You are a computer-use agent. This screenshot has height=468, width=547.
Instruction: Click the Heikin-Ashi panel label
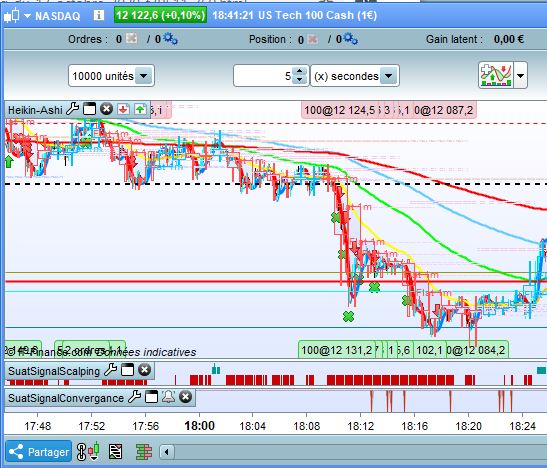pos(35,110)
